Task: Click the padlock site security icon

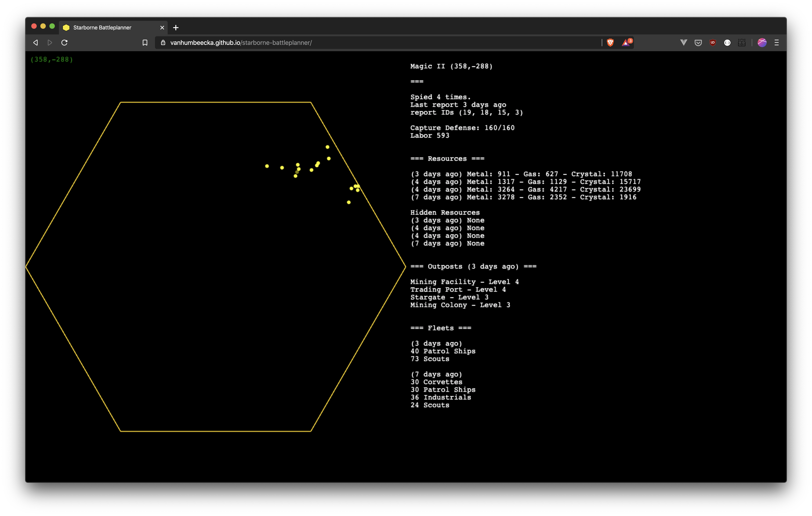Action: click(163, 42)
